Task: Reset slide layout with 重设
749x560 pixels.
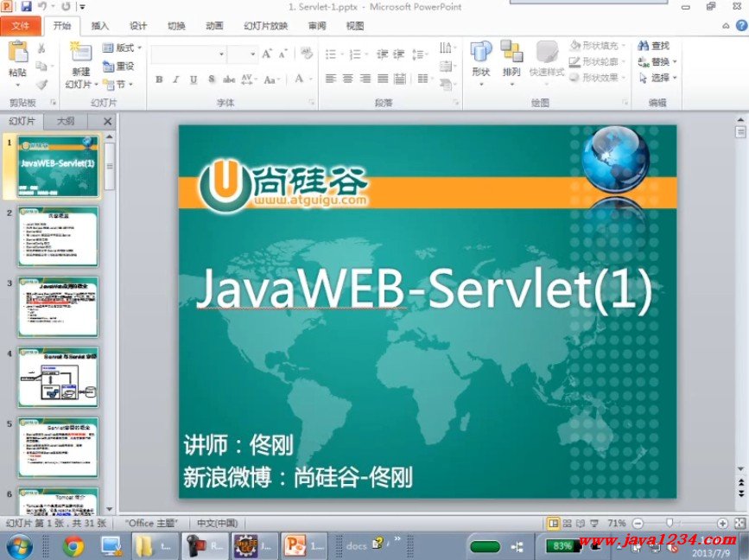Action: click(x=118, y=67)
